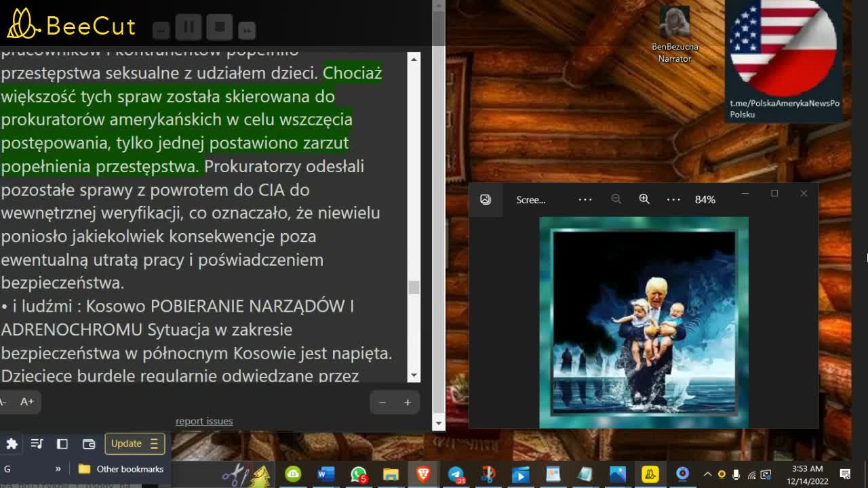Open the browser hamburger menu
The height and width of the screenshot is (488, 868).
(x=155, y=443)
